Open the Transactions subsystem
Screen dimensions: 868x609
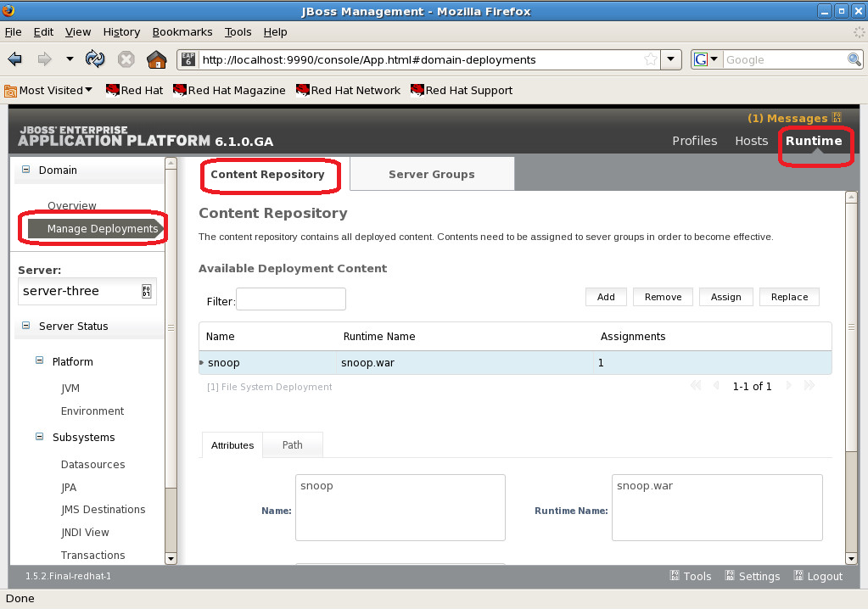click(93, 555)
